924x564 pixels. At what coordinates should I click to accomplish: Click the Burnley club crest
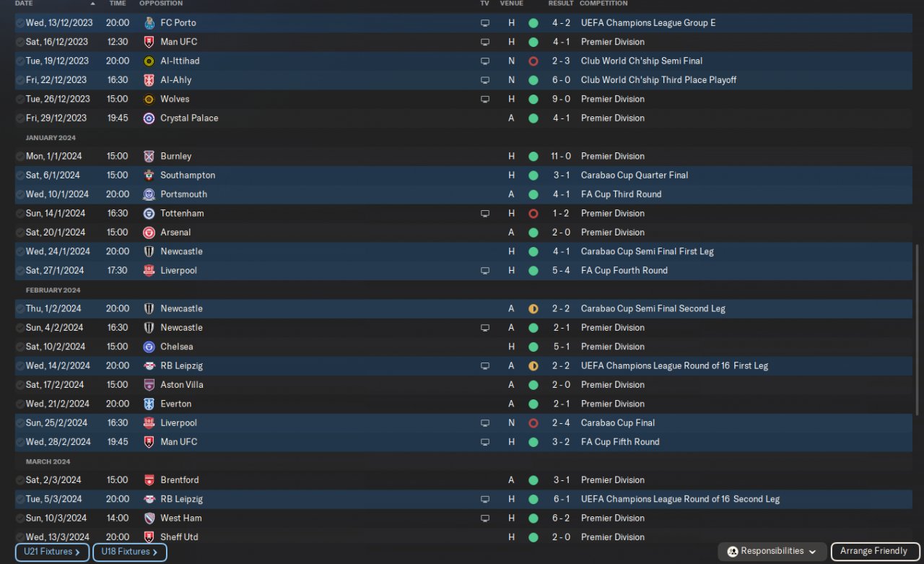point(149,157)
